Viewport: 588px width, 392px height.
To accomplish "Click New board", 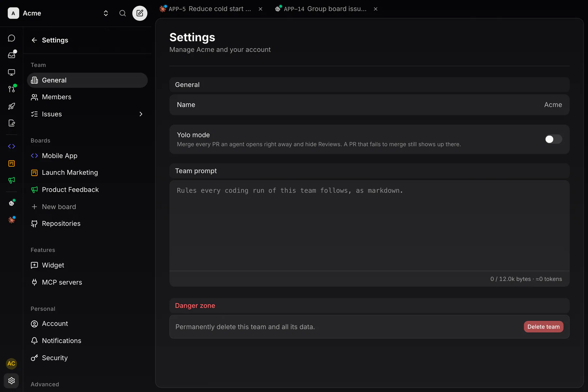I will point(87,207).
